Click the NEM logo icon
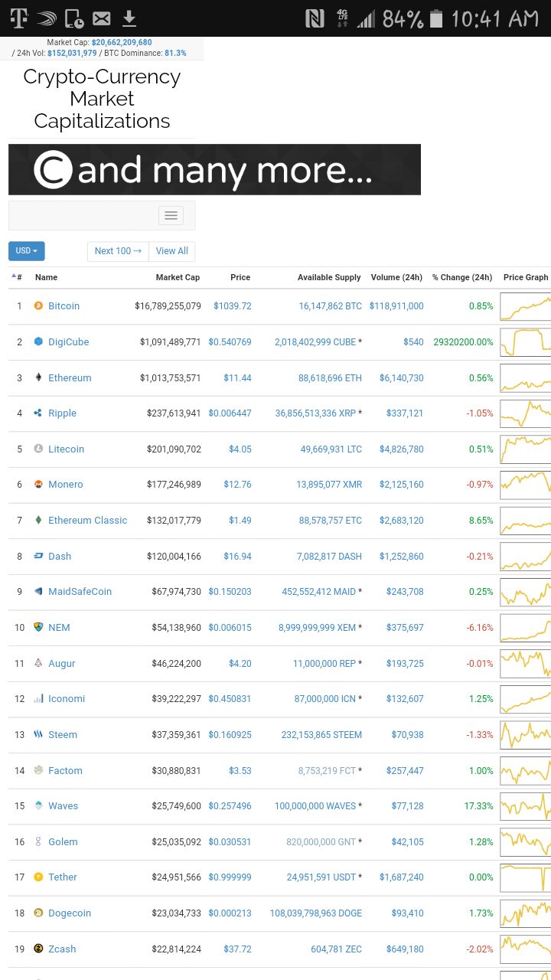 38,627
